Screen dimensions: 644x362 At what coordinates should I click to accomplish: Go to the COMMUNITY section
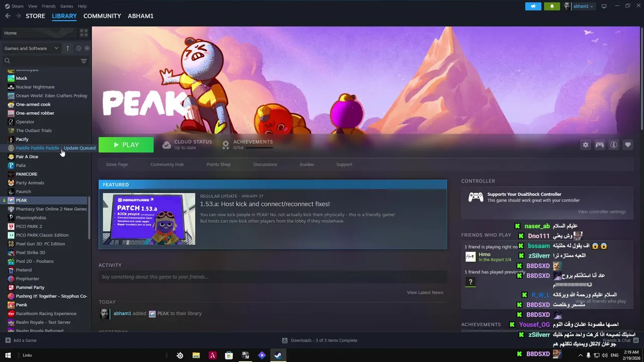[102, 16]
